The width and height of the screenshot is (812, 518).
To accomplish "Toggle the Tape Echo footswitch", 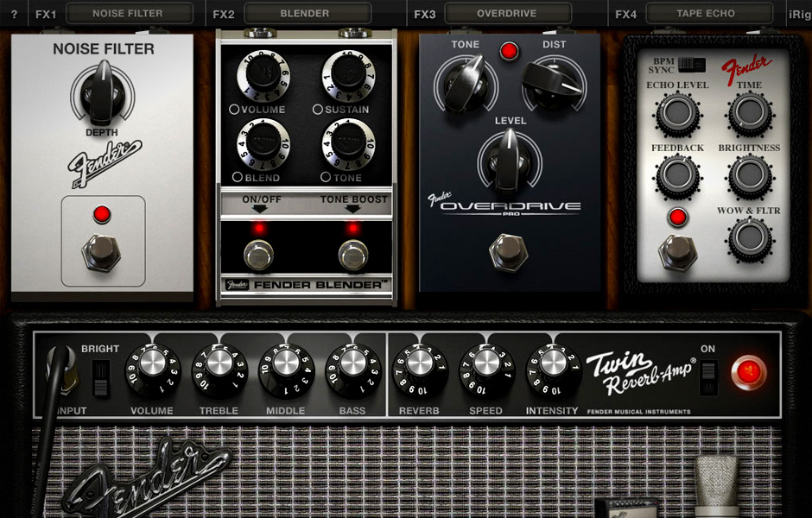I will click(678, 253).
